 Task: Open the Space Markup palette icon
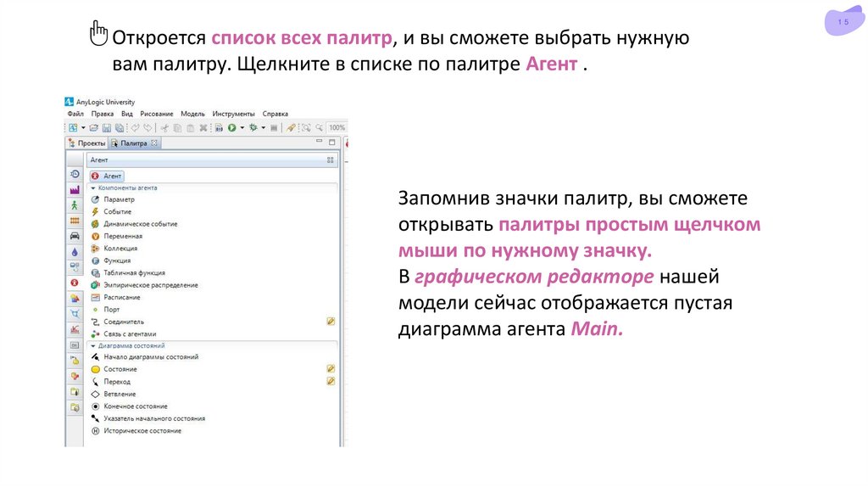click(x=75, y=314)
